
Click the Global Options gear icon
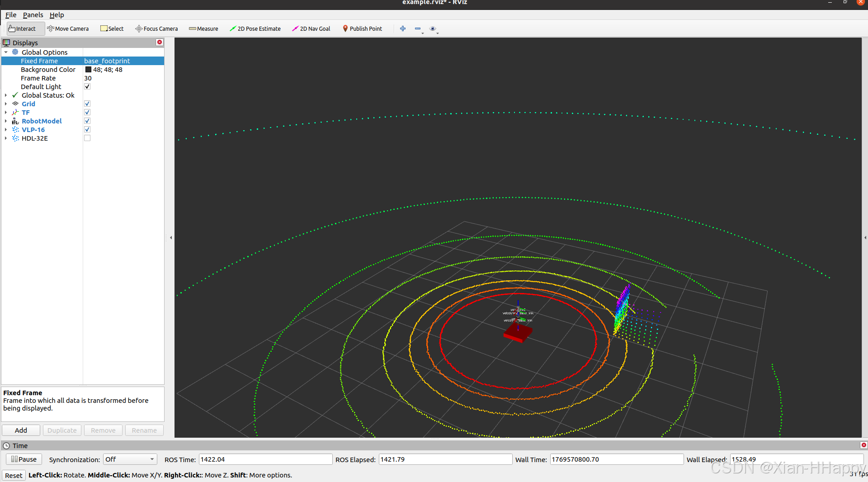(15, 52)
